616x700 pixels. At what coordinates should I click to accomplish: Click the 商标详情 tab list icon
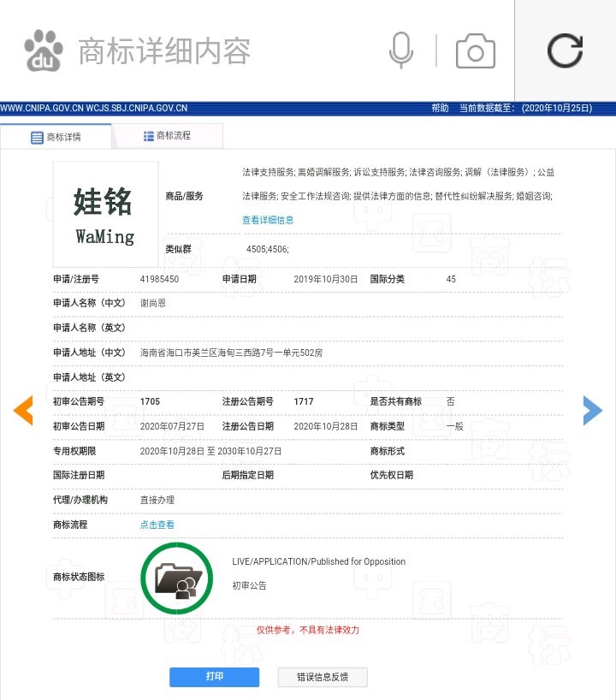pyautogui.click(x=37, y=138)
